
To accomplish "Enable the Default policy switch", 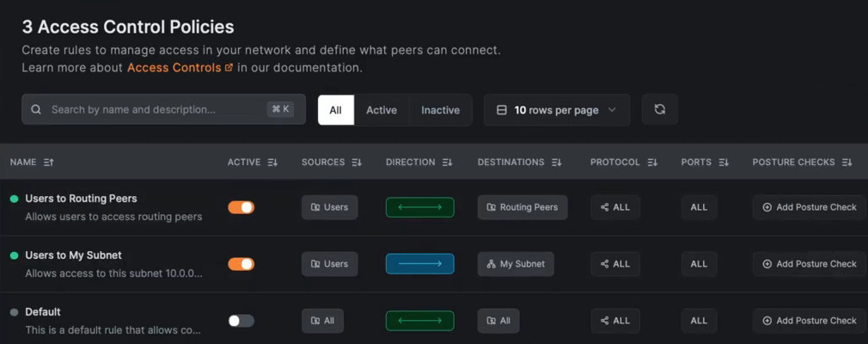I will click(x=241, y=321).
